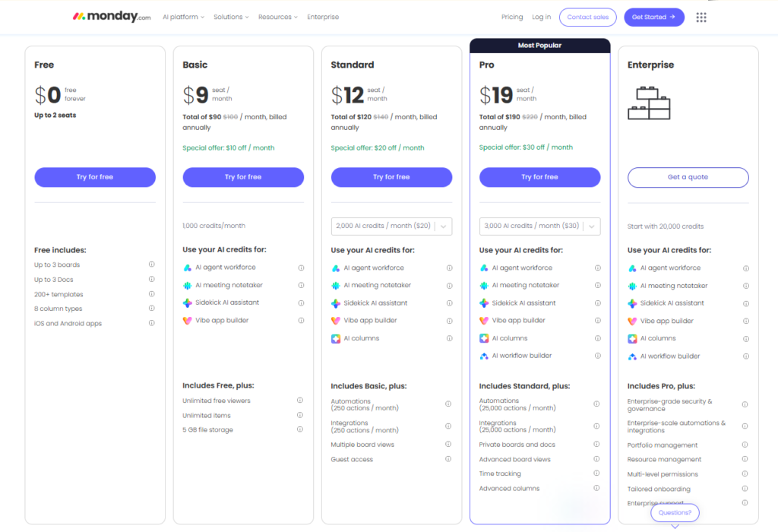Click info icon for 8 column types
Screen dimensions: 778x532
tap(152, 309)
